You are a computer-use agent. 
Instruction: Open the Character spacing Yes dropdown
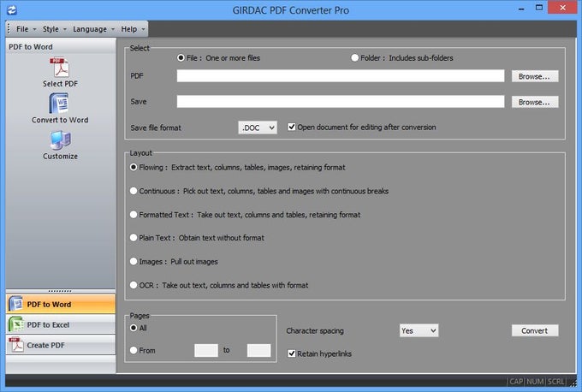(419, 330)
